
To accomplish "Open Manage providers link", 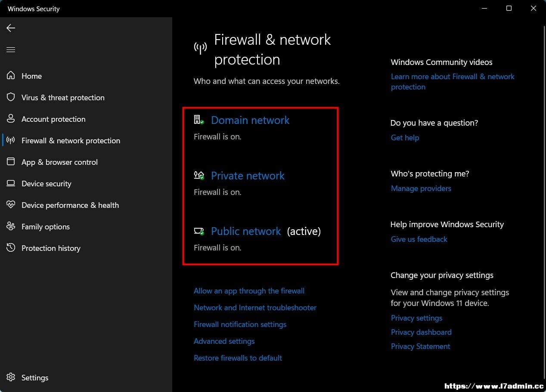I will point(421,188).
